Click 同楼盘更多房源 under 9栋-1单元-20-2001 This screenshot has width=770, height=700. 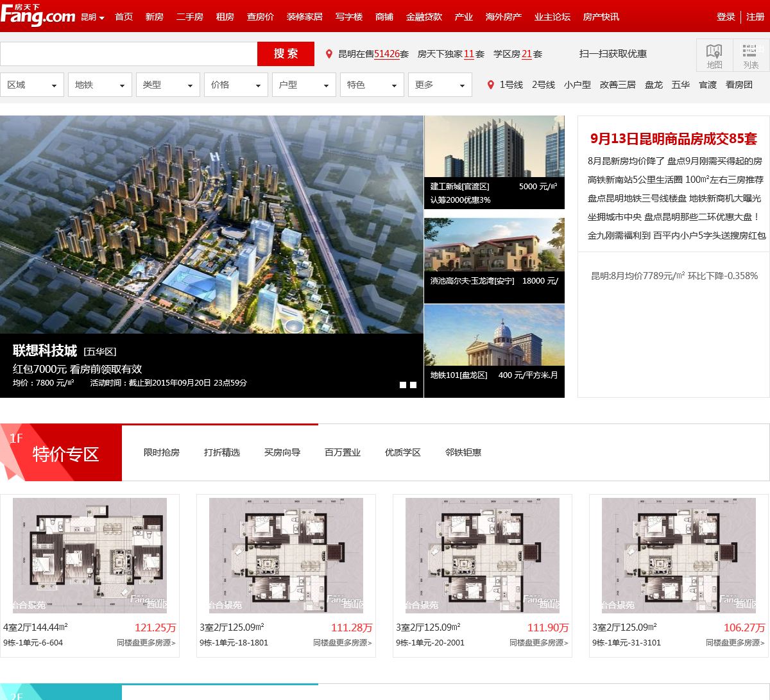(539, 642)
